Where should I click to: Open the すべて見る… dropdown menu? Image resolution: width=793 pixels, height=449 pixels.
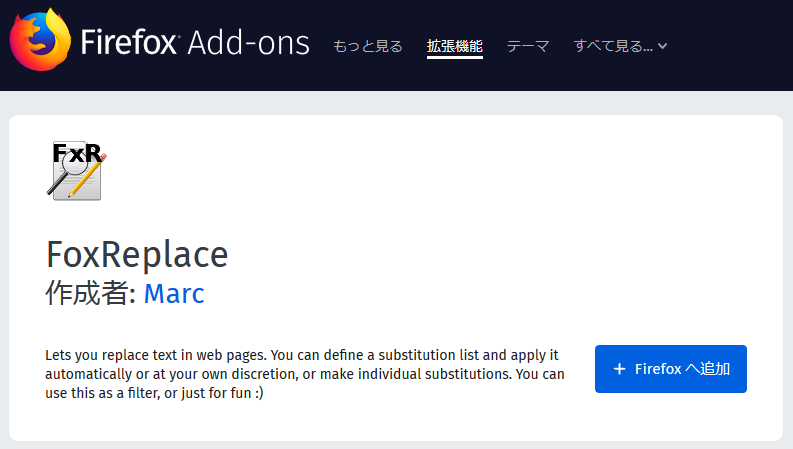coord(613,46)
